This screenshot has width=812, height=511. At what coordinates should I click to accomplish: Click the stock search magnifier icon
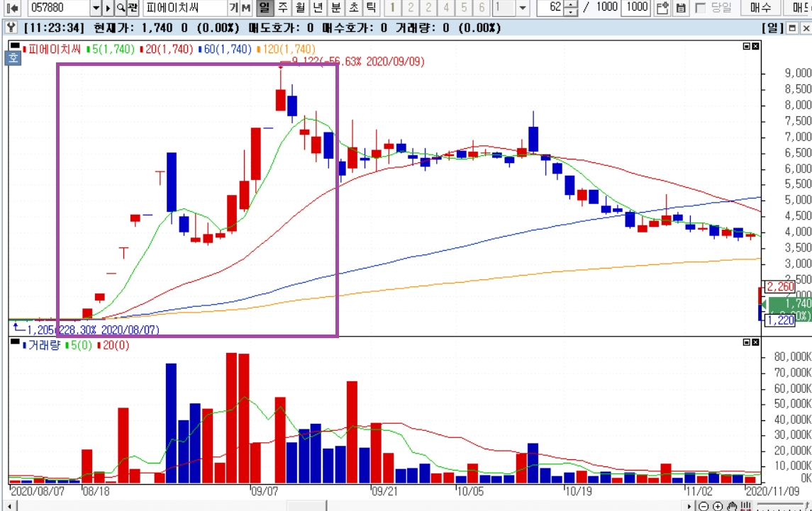click(x=121, y=8)
